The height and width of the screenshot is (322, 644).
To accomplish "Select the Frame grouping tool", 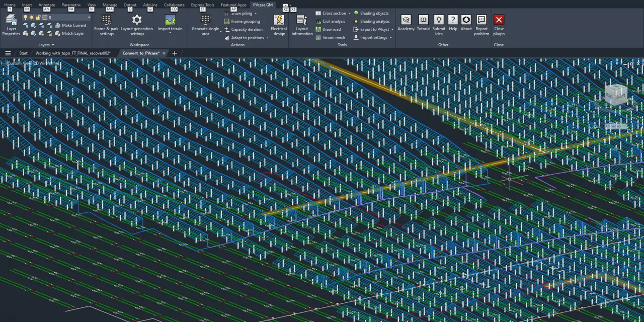I will click(242, 22).
